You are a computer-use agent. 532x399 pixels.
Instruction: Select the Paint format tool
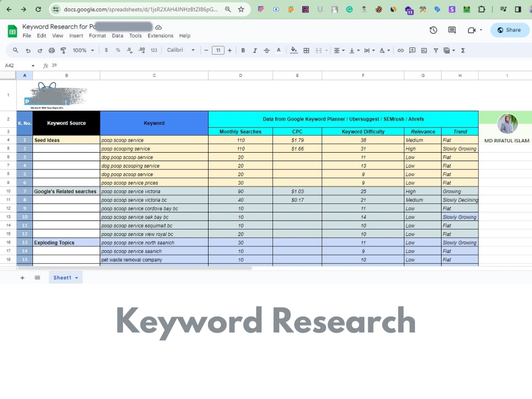(x=64, y=50)
